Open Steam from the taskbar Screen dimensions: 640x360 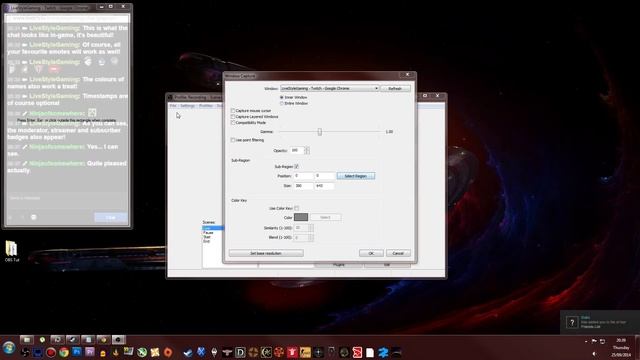coord(188,352)
